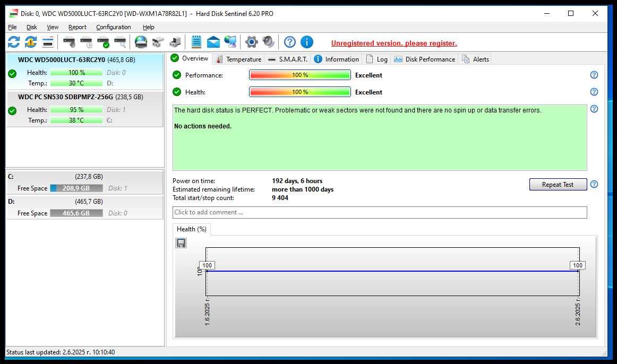
Task: Click help icon beside Health row
Action: click(x=594, y=92)
